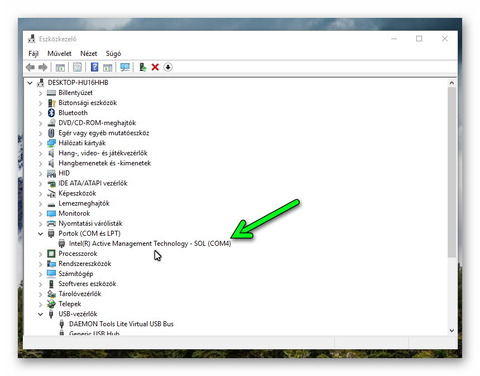
Task: Click the scrollbar down arrow
Action: pos(452,330)
